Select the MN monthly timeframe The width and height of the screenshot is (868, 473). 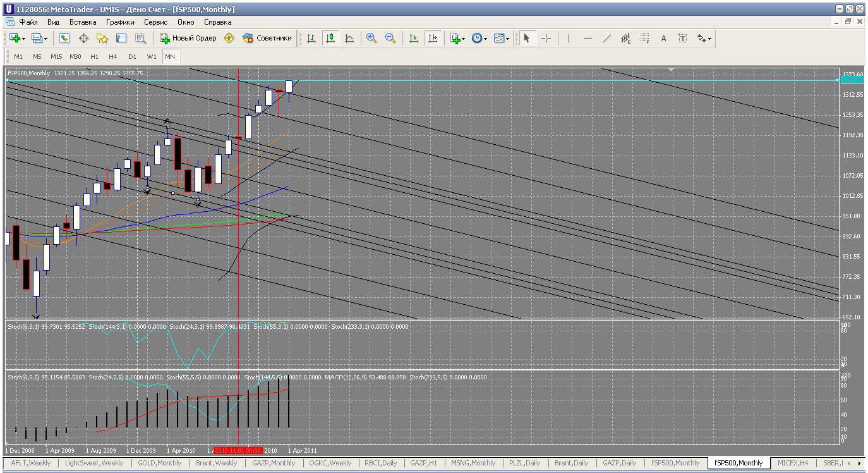[x=170, y=56]
